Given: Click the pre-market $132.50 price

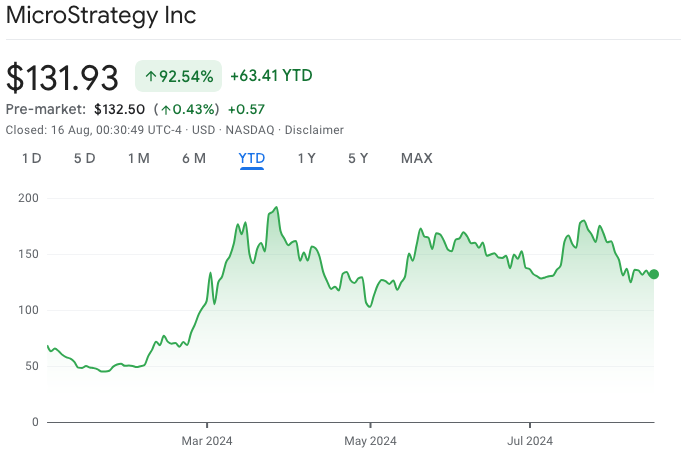Looking at the screenshot, I should (x=119, y=109).
